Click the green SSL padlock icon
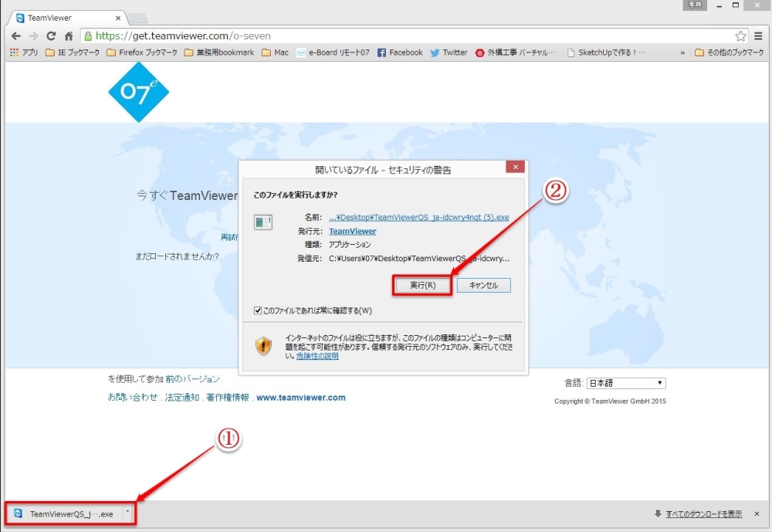 88,36
